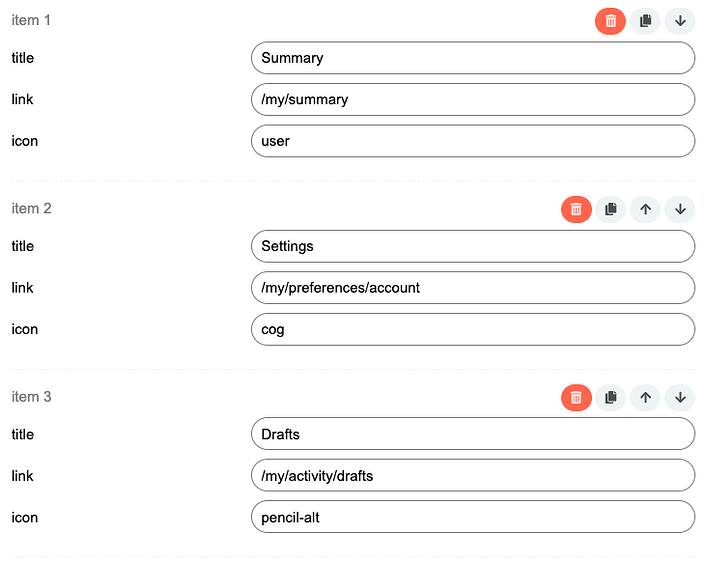Move item 3 up with the arrow
The image size is (706, 561).
(x=645, y=397)
